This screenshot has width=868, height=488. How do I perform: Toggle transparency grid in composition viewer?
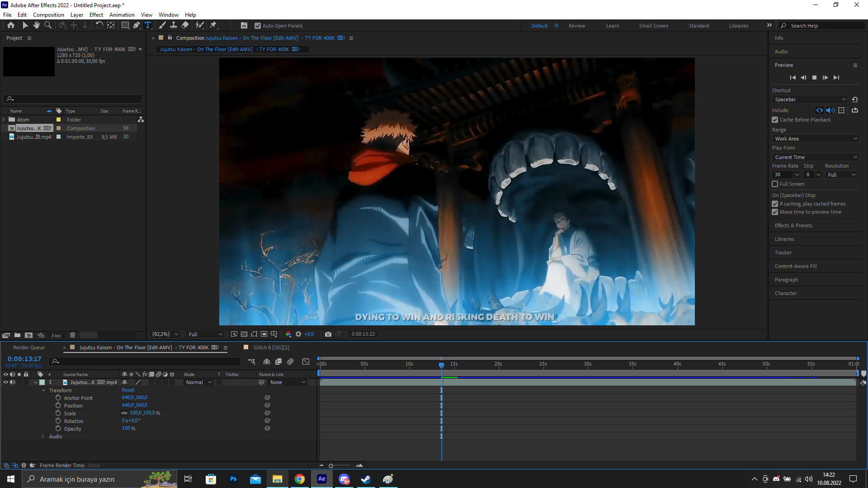pos(244,334)
